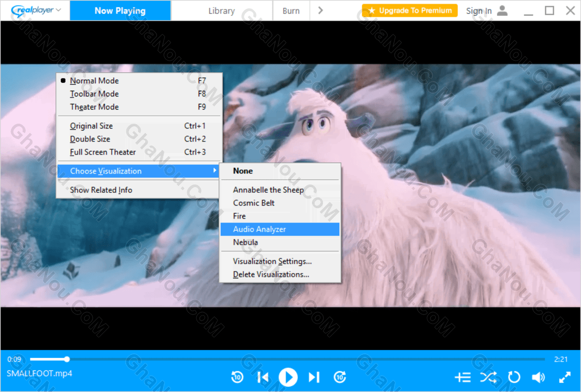Switch to Theater Mode
The image size is (581, 392).
(139, 106)
